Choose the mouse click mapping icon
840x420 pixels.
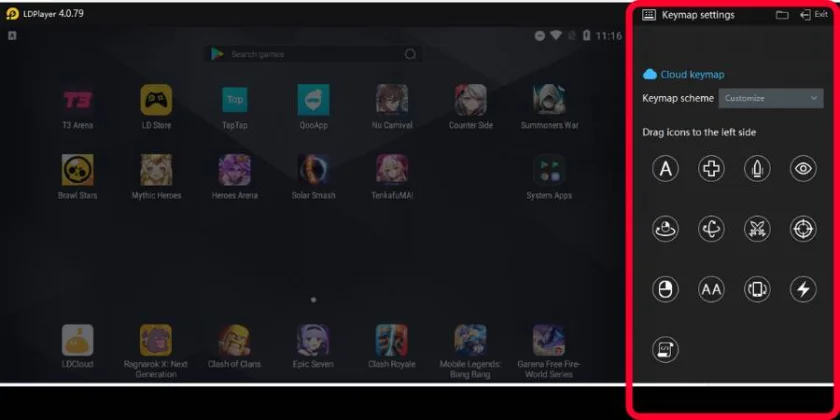pyautogui.click(x=665, y=290)
